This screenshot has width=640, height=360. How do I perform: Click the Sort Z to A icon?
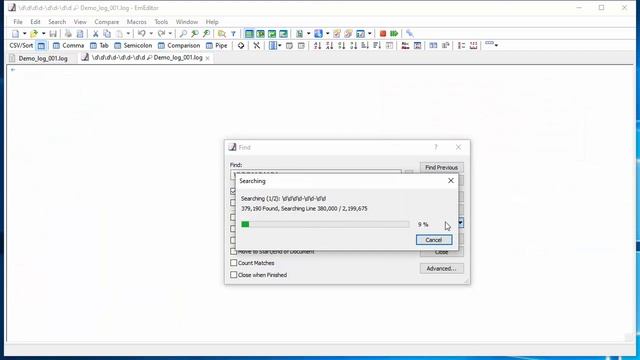pos(329,45)
